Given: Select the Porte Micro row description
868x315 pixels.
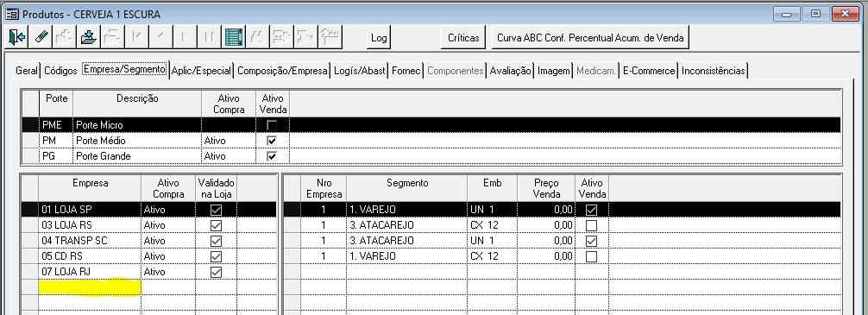Looking at the screenshot, I should (136, 125).
